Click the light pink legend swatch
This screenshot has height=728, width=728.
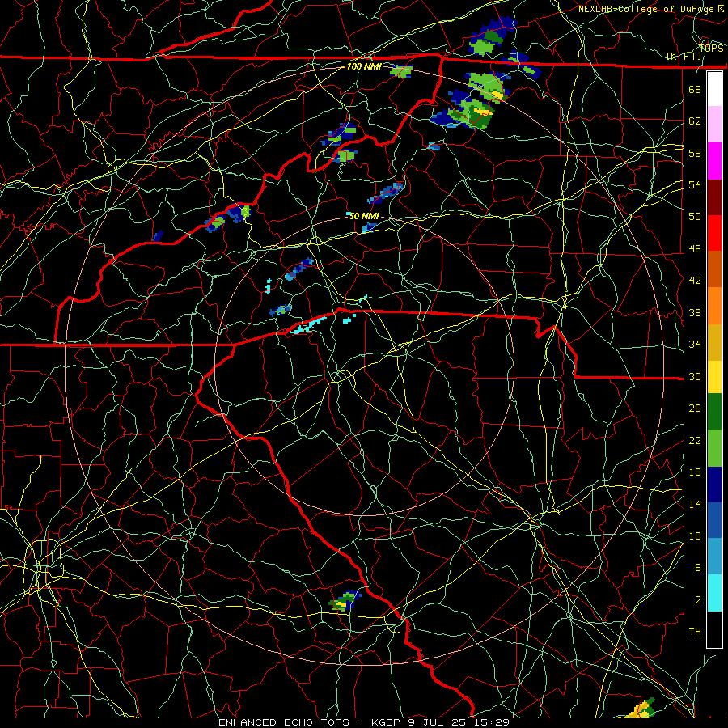(714, 124)
